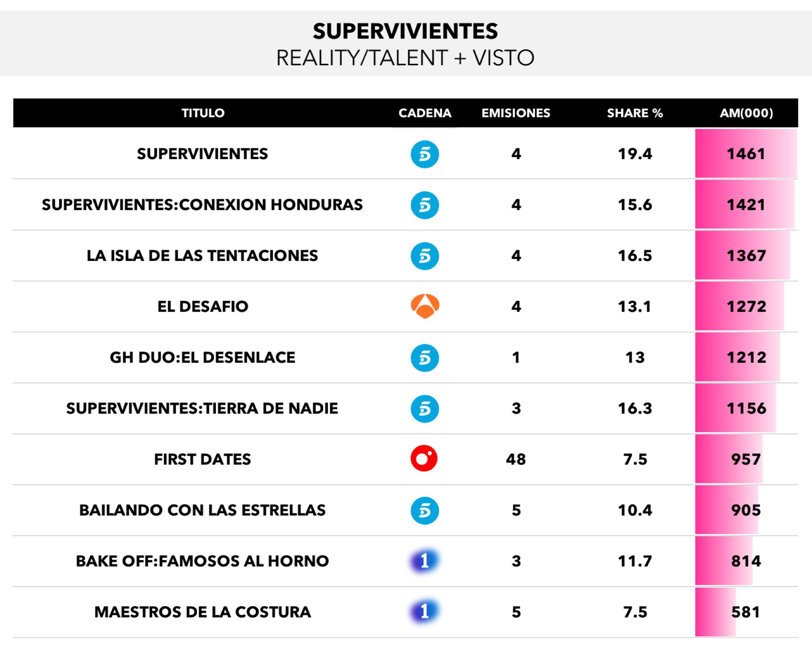
Task: Select Telecinco logo for La Isla de las Tentaciones
Action: 425,256
